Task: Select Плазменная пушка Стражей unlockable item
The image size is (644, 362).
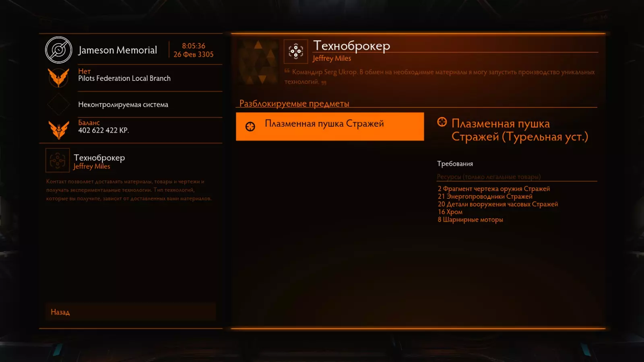Action: coord(330,126)
